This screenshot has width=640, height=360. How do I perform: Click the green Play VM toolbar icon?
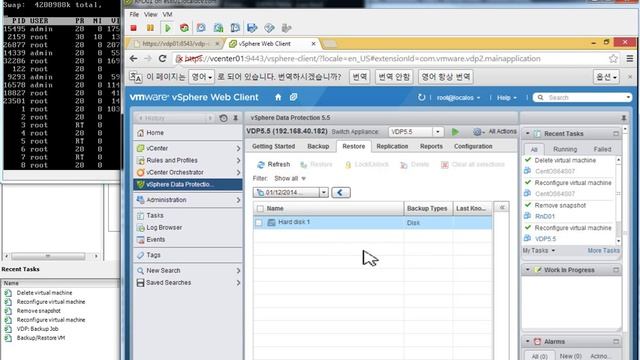coord(167,28)
